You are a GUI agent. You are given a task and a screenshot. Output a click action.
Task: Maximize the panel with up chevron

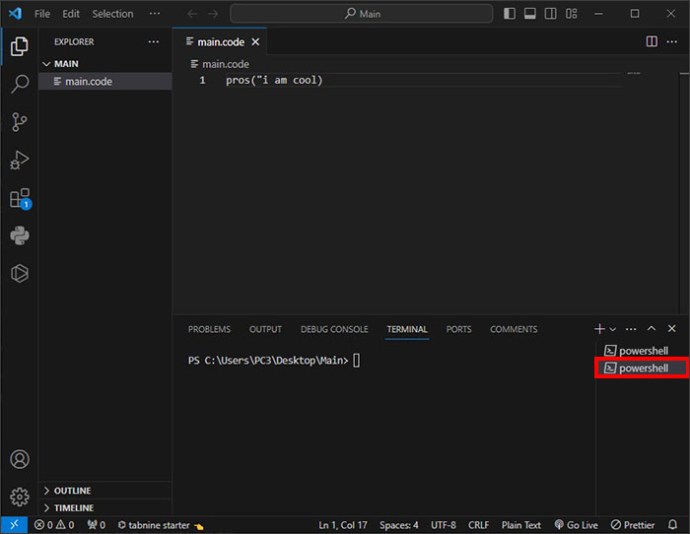tap(651, 328)
